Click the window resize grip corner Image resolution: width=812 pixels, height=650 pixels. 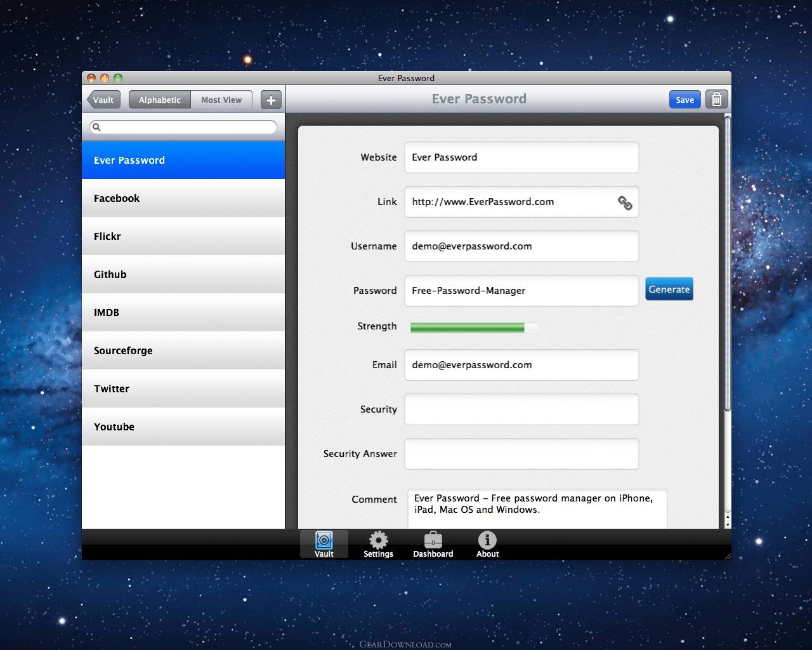coord(727,555)
